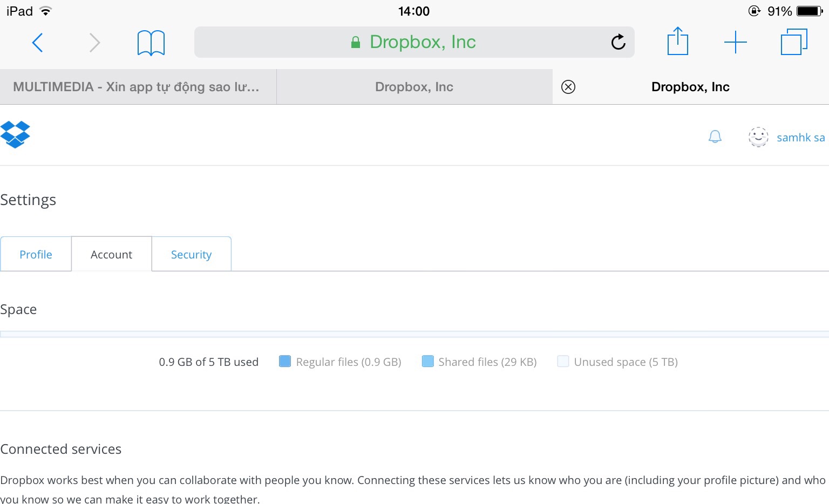
Task: Tap the Safari forward arrow
Action: click(x=94, y=42)
